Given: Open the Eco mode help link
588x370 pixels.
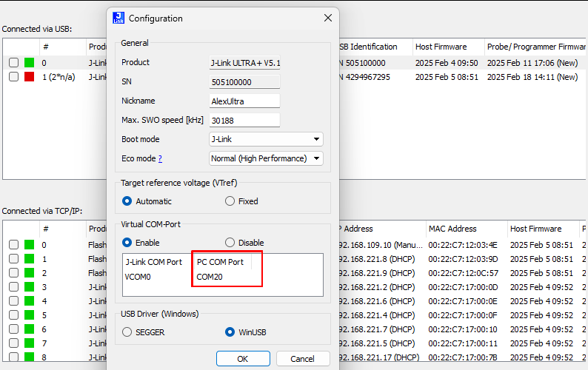Looking at the screenshot, I should pos(160,158).
